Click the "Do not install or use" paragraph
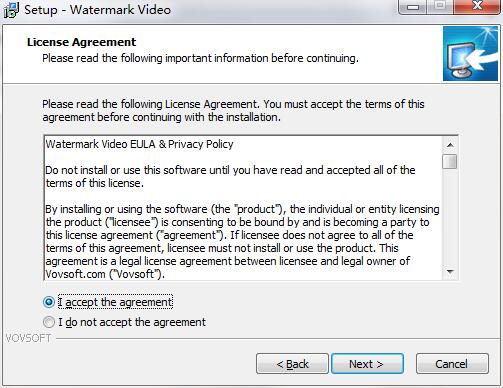 [230, 176]
